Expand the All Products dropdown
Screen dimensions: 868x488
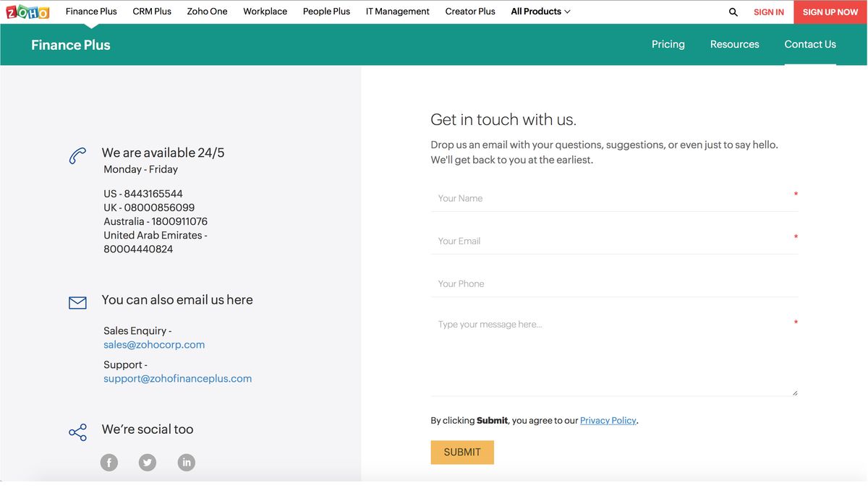tap(540, 11)
